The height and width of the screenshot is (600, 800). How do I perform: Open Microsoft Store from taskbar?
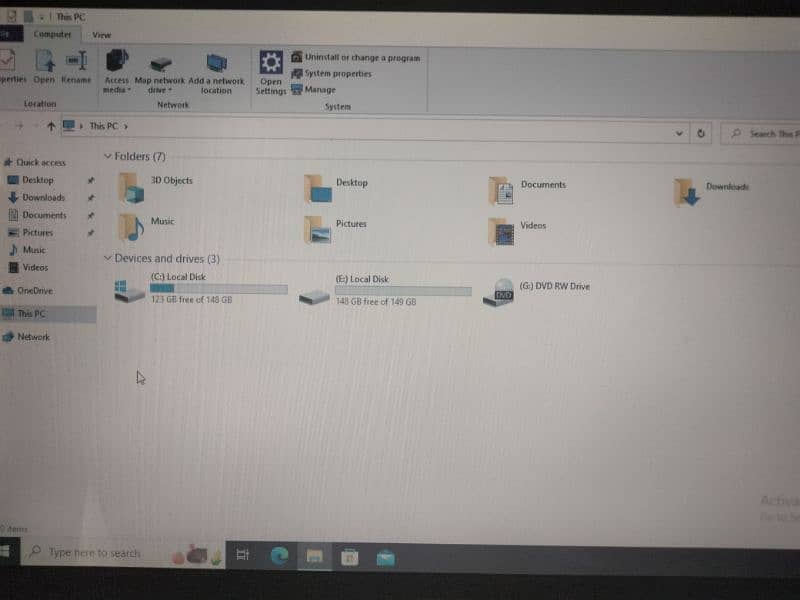[350, 558]
